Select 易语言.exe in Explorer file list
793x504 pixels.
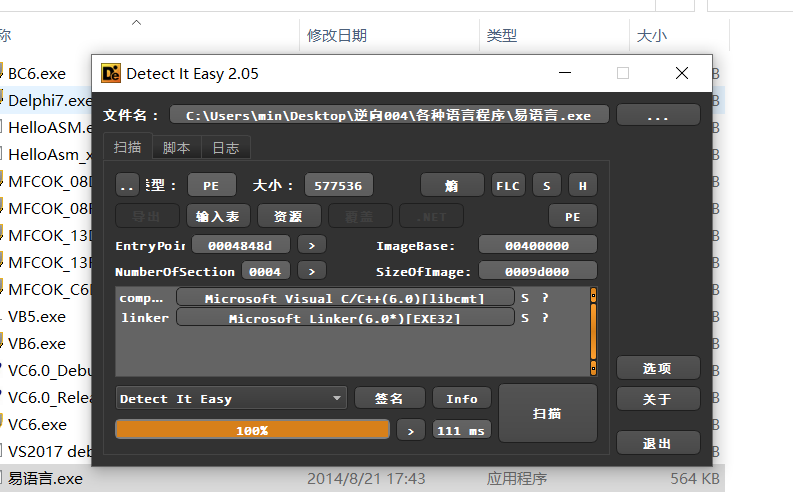46,478
